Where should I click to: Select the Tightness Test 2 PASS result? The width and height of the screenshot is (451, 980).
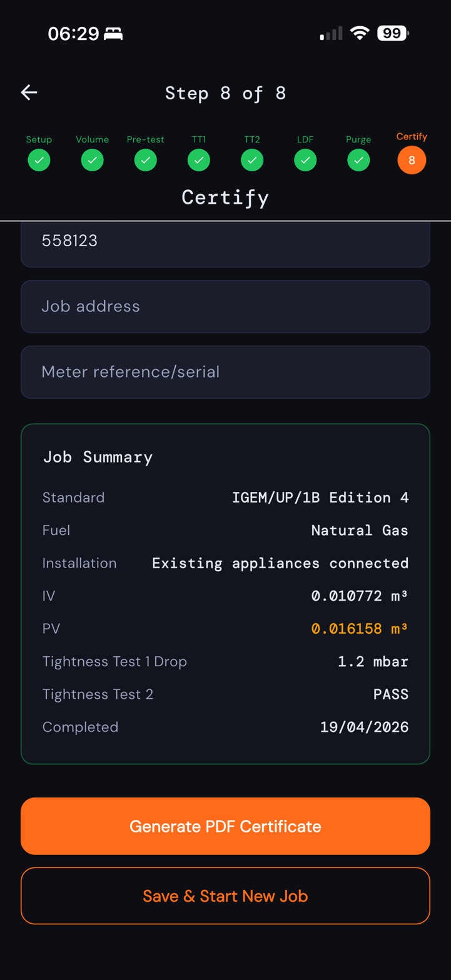(x=391, y=694)
